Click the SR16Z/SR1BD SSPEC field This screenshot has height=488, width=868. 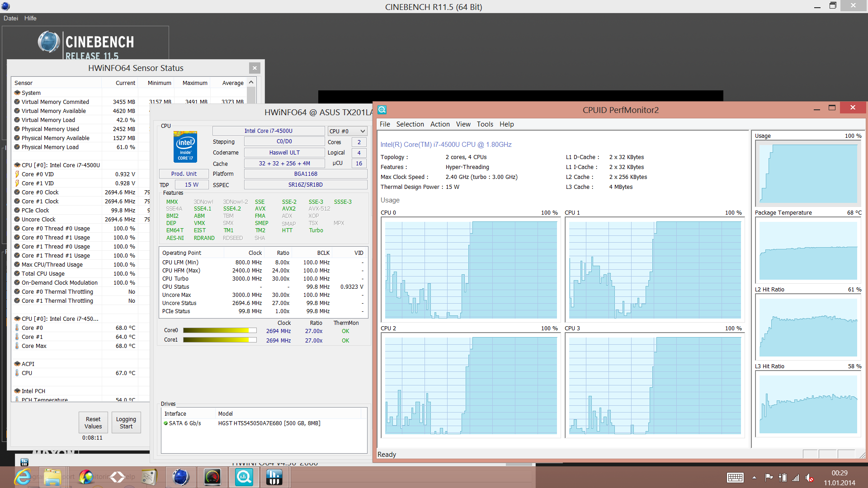(306, 185)
